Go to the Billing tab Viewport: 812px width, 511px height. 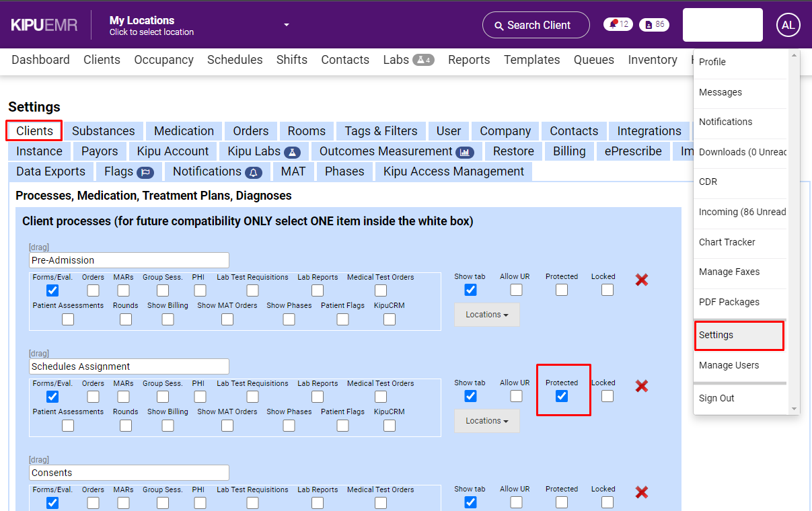click(x=569, y=151)
